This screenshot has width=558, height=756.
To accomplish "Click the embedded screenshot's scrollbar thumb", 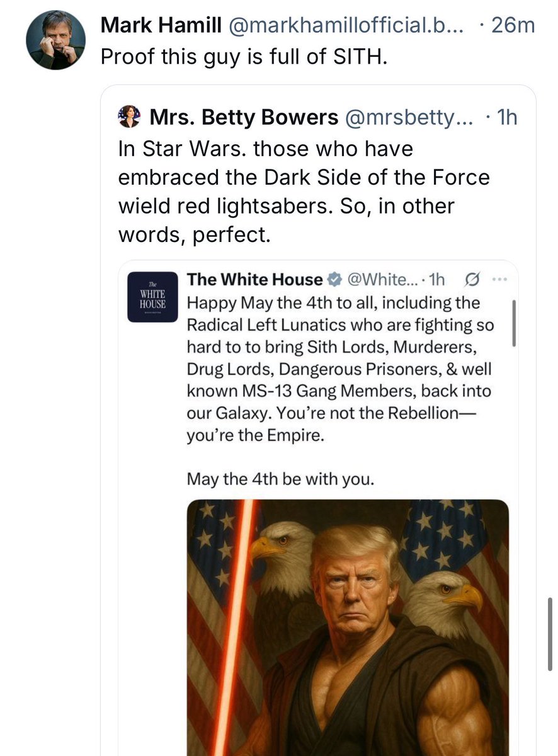I will (x=515, y=323).
